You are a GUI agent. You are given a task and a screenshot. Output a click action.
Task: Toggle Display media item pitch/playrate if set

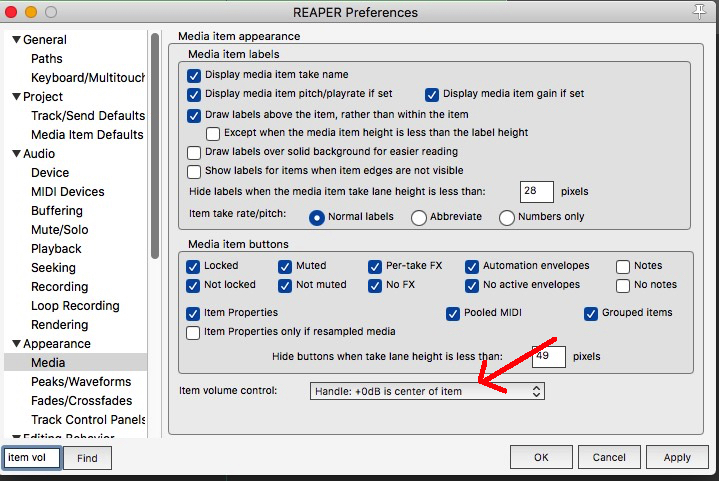194,94
